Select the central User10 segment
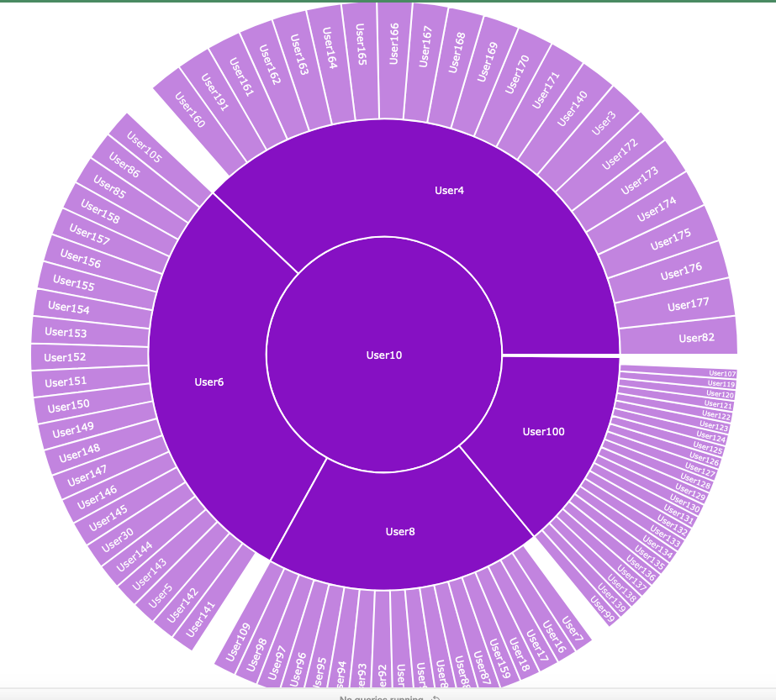 [x=383, y=355]
